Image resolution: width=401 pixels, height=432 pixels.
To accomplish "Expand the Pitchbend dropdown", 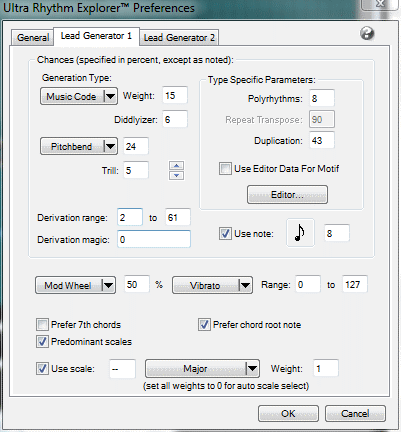I will coord(79,146).
